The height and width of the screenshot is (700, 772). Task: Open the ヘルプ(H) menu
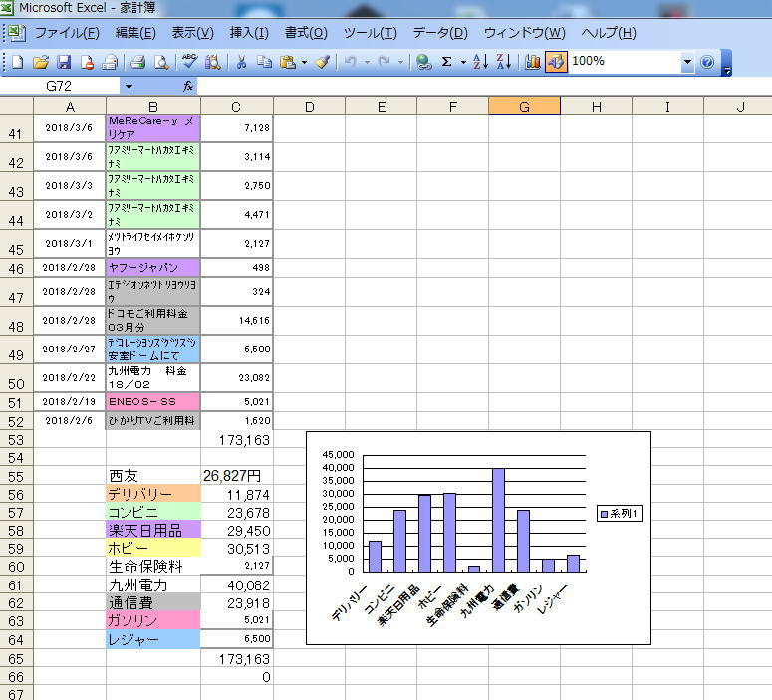pos(609,33)
